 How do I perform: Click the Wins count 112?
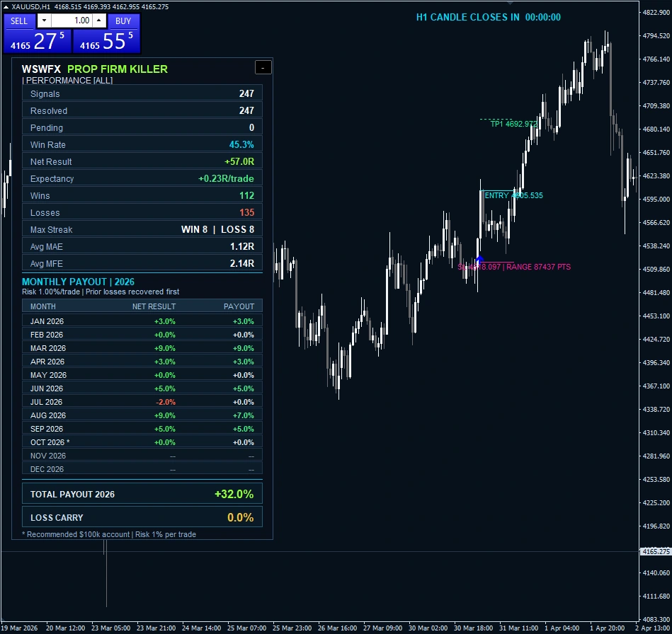pyautogui.click(x=246, y=196)
